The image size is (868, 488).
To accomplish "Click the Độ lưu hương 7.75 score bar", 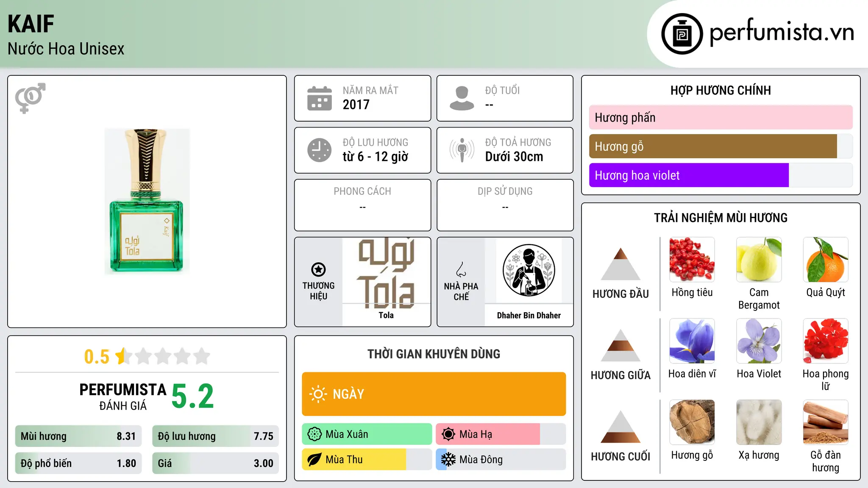I will (215, 436).
